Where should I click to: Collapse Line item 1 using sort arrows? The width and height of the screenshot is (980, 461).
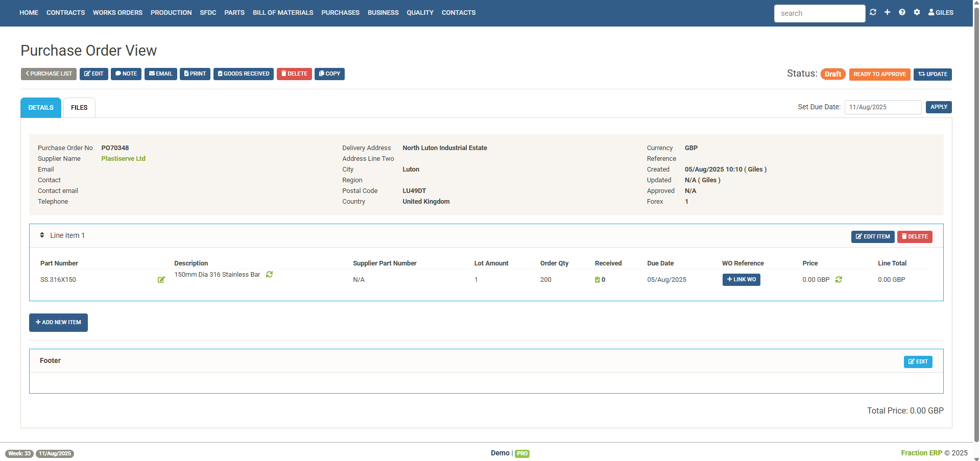tap(42, 235)
